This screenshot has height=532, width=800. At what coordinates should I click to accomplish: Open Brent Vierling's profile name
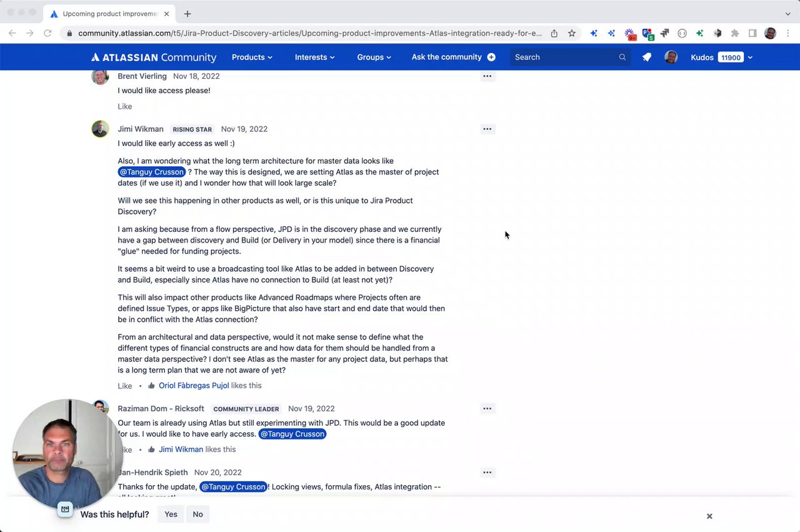tap(142, 76)
